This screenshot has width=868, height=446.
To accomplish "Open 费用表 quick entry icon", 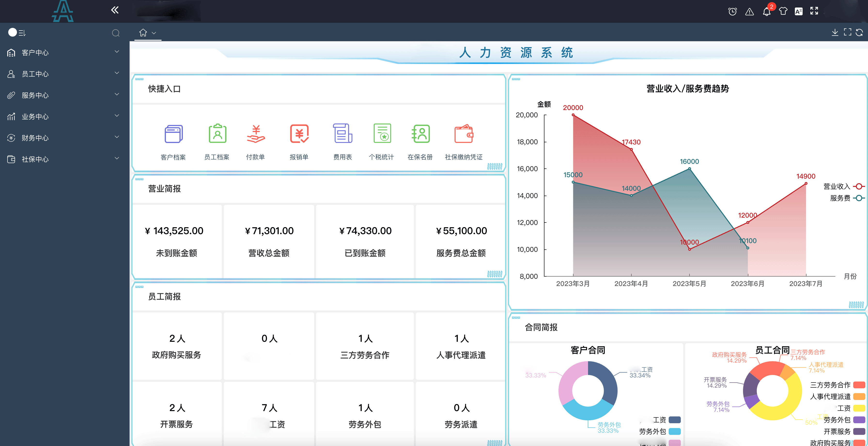I will [x=343, y=134].
